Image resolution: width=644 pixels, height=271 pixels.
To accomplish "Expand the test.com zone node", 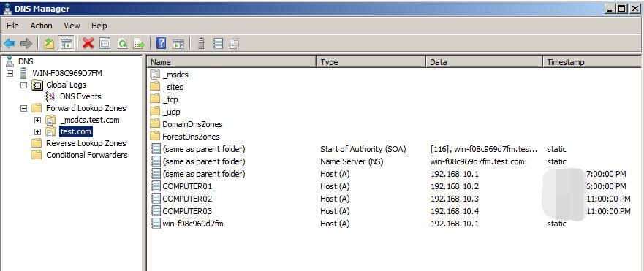I will pyautogui.click(x=37, y=131).
